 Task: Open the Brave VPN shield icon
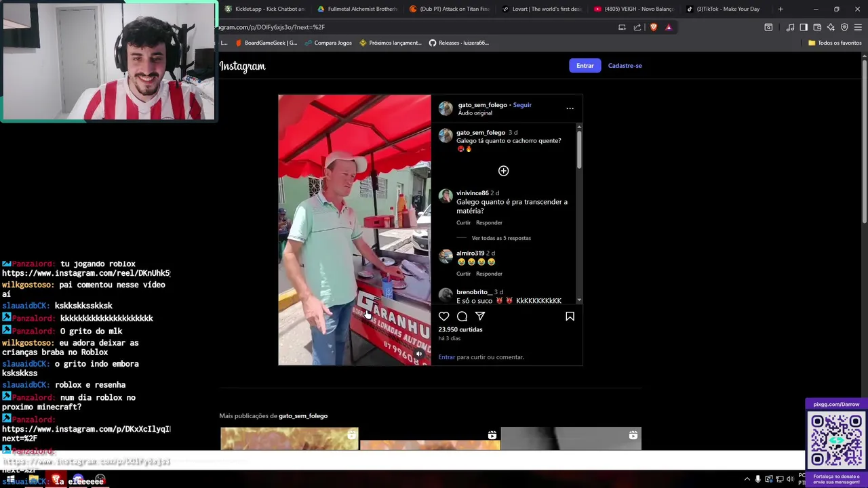click(844, 27)
